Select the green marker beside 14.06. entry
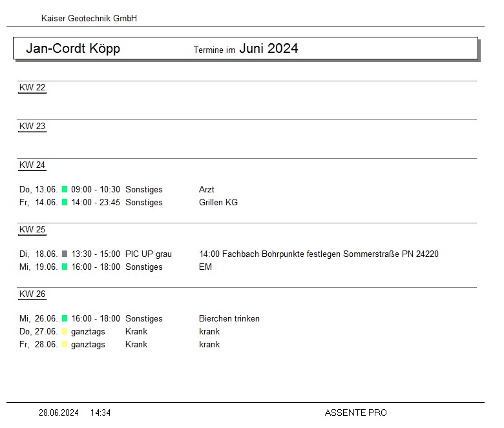The height and width of the screenshot is (428, 504). 65,203
